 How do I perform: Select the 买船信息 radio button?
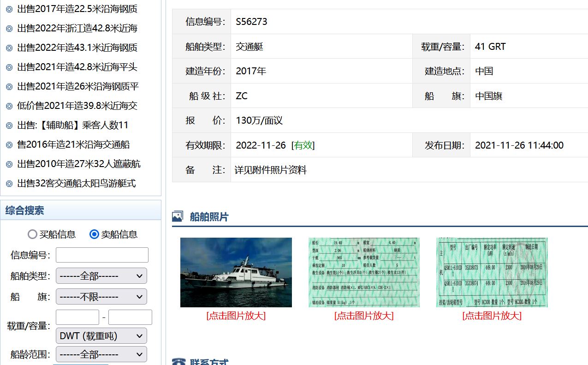click(32, 234)
